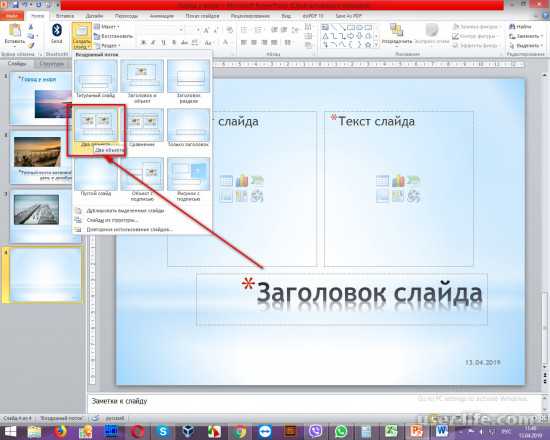
Task: Open the Select (Выделить) dropdown
Action: 526,46
